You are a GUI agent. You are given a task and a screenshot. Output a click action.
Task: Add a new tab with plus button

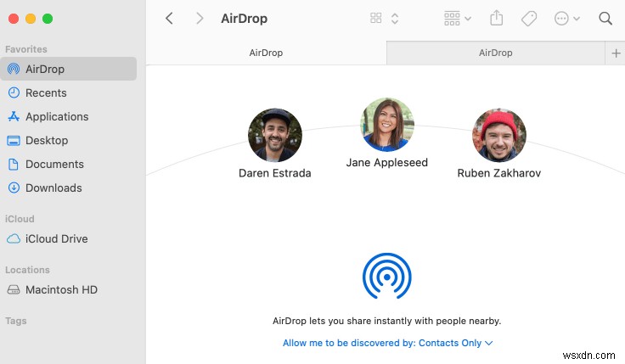click(616, 53)
